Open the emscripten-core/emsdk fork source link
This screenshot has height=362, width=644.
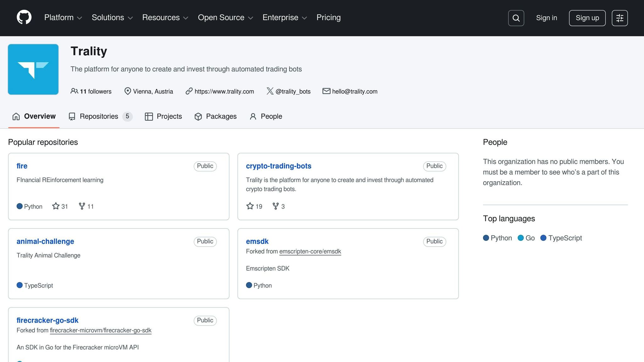[310, 251]
